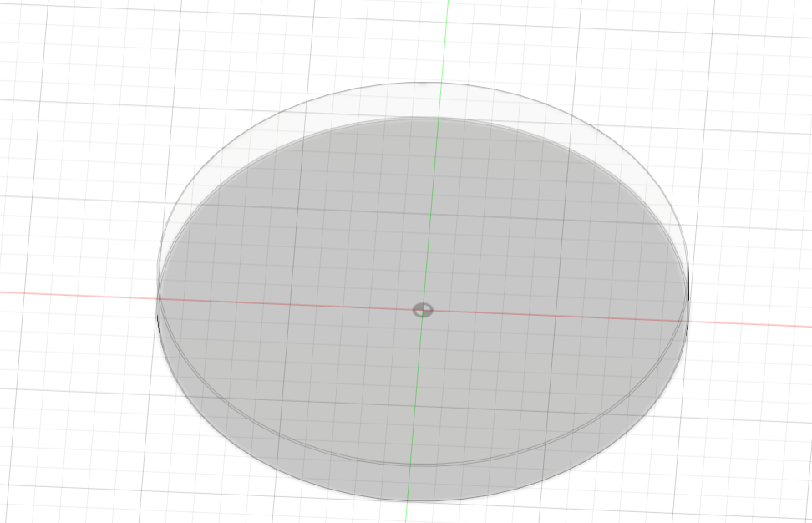812x523 pixels.
Task: Select the dark curved side wall along disc bottom
Action: (422, 483)
